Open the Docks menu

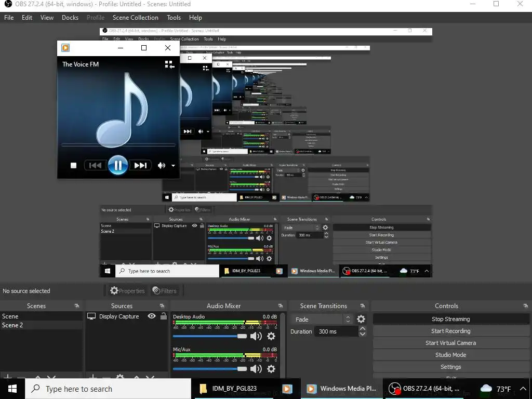pyautogui.click(x=70, y=18)
